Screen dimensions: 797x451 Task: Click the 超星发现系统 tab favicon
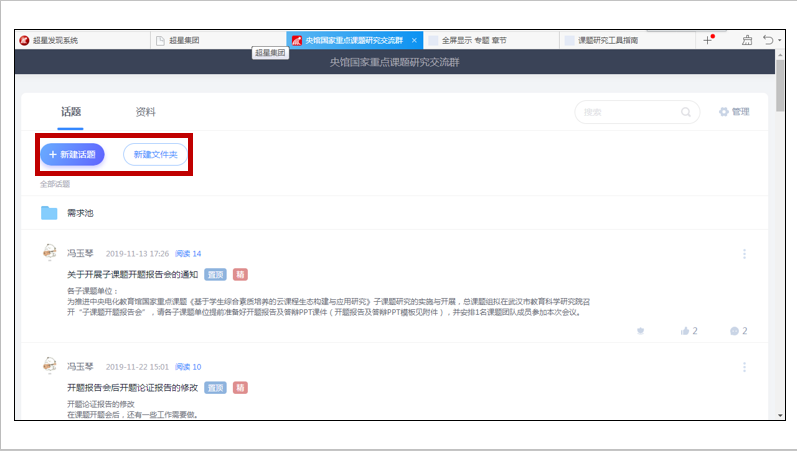click(24, 40)
